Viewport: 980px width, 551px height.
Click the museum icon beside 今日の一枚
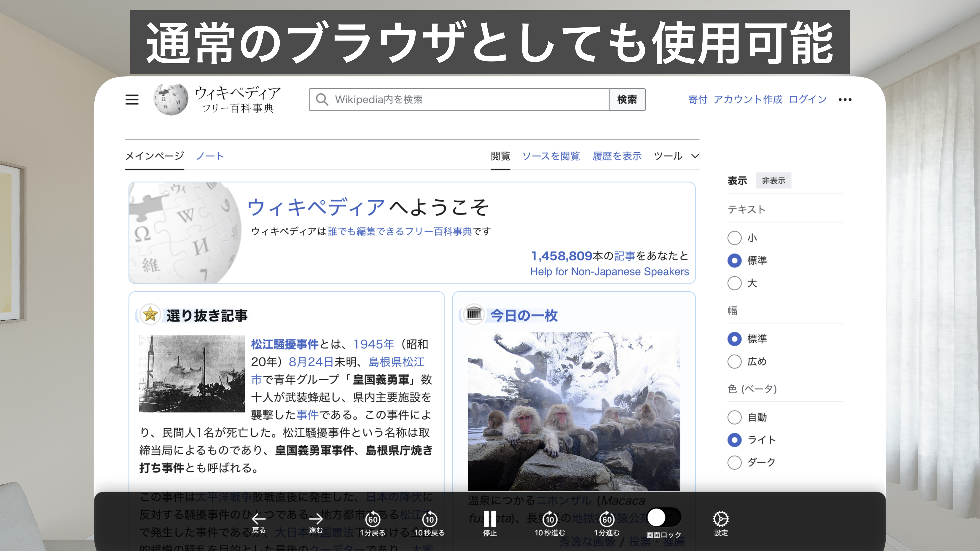(x=474, y=314)
